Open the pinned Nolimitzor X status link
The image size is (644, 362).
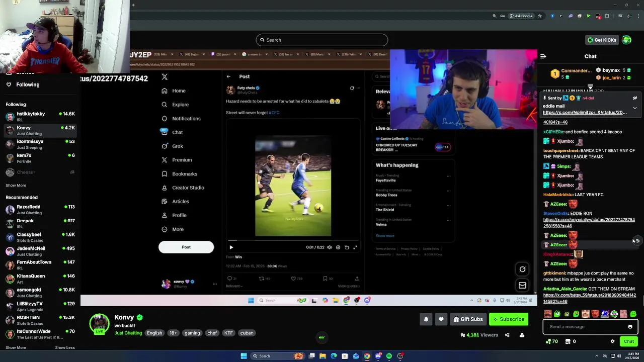585,113
